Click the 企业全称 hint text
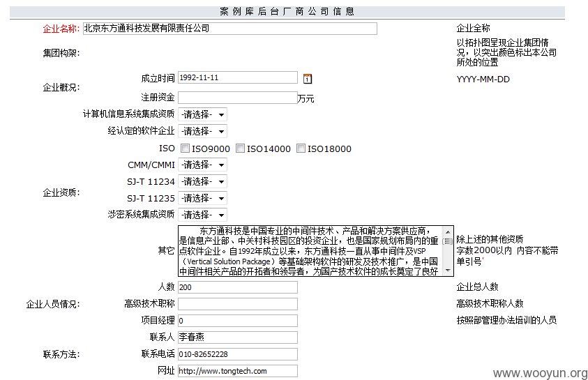Viewport: 588px width, 380px height. coord(473,28)
